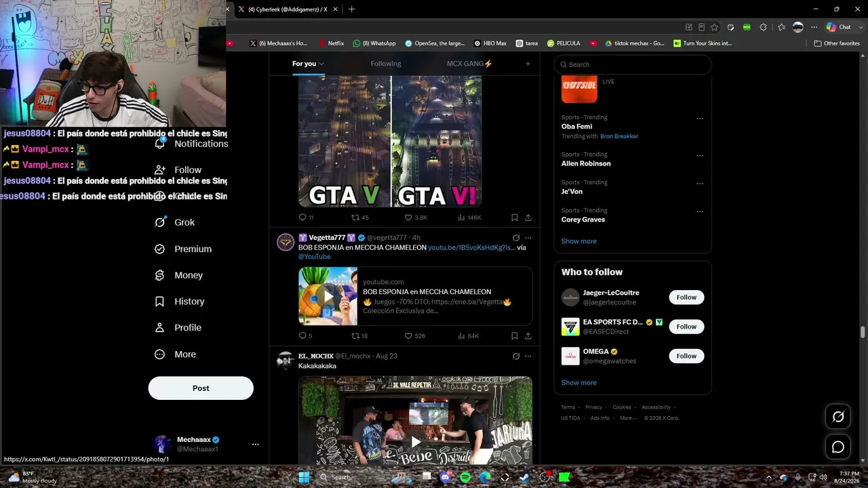Open the browser Extensions menu

pos(764,27)
